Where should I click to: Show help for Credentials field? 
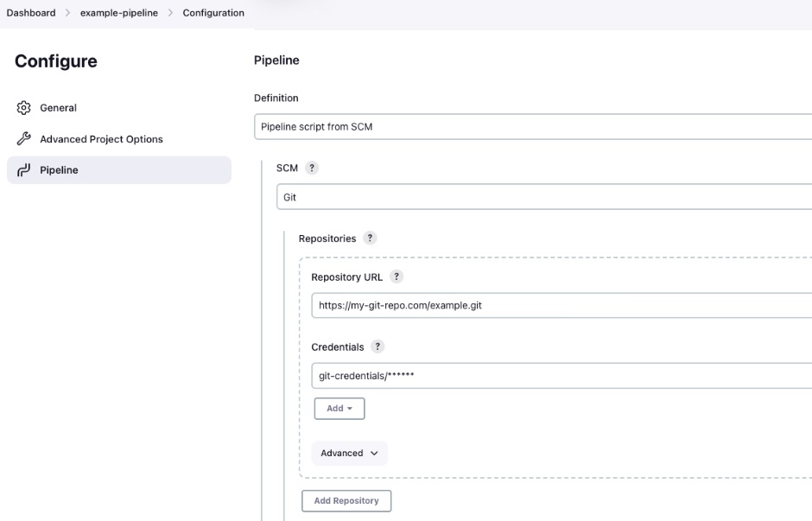[377, 346]
